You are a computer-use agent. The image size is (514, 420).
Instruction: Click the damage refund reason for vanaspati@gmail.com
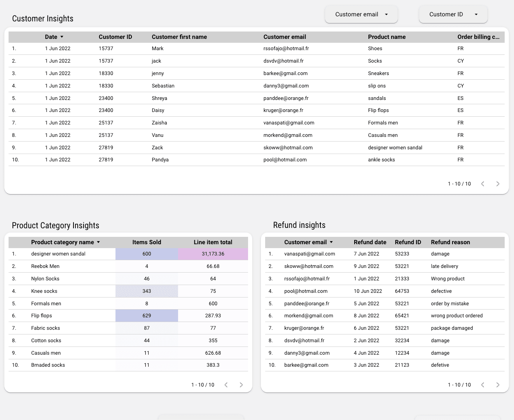point(440,254)
